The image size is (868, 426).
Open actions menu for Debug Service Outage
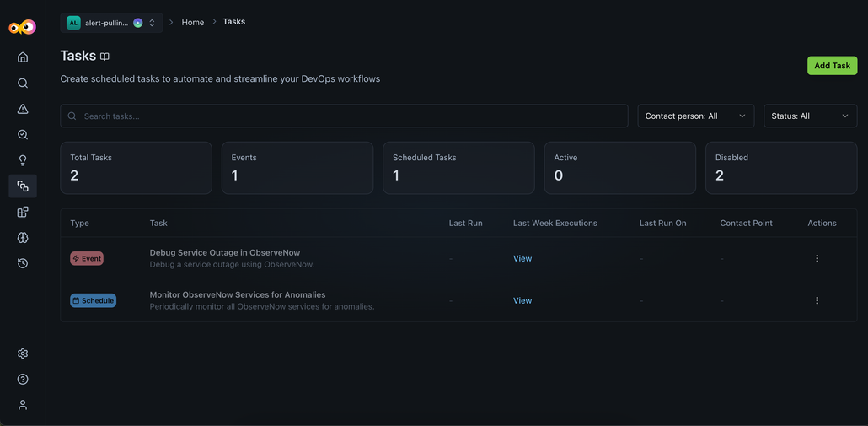click(x=817, y=258)
